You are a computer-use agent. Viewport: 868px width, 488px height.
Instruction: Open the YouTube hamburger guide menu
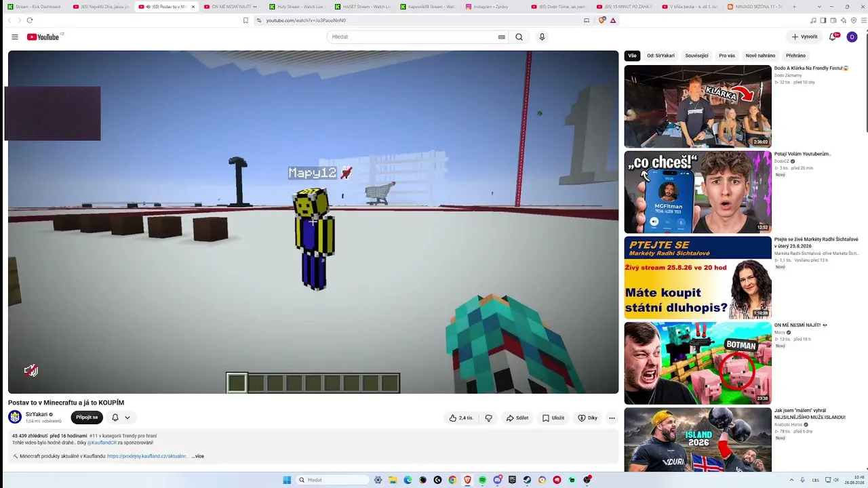pos(15,37)
